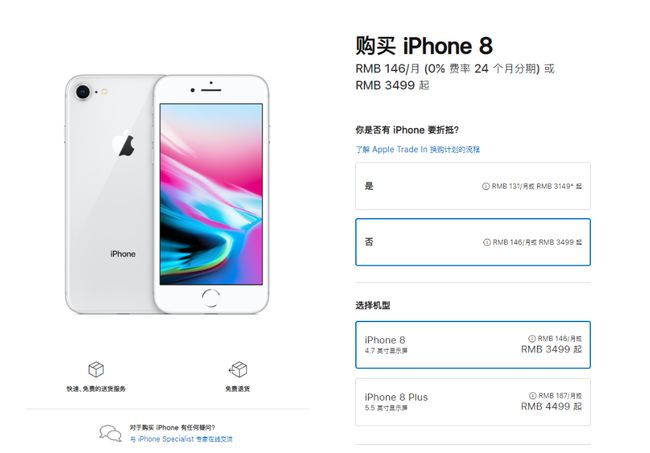Click info icon beside iPhone 8 Plus RMB 187/月

(533, 396)
